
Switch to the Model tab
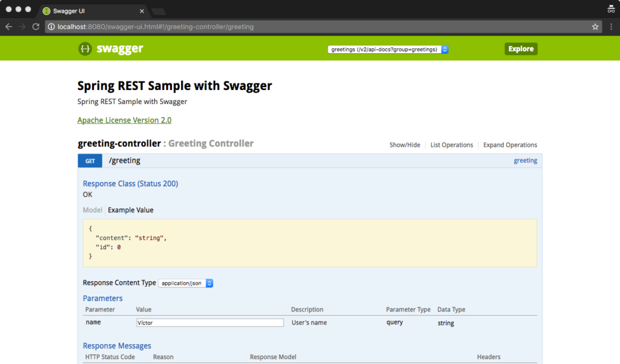92,210
